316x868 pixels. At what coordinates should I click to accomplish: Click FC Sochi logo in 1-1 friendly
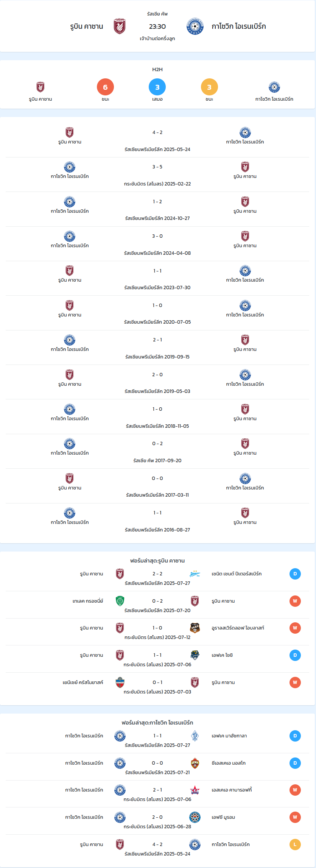pyautogui.click(x=195, y=655)
